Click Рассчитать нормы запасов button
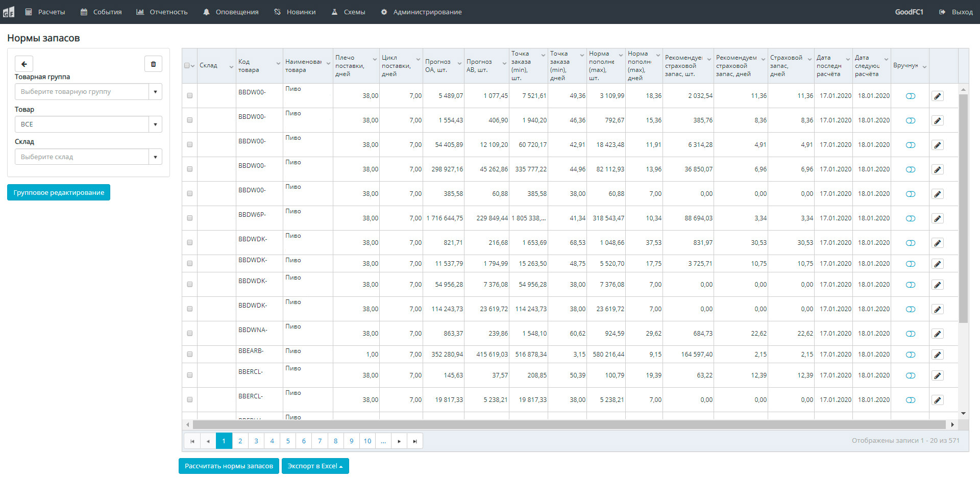The height and width of the screenshot is (480, 980). (x=229, y=466)
